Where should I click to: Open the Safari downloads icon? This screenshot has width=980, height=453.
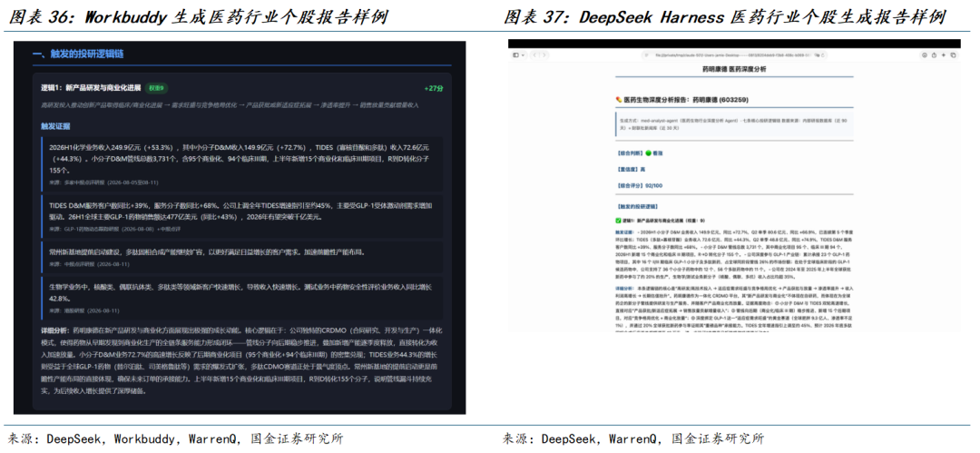point(924,55)
